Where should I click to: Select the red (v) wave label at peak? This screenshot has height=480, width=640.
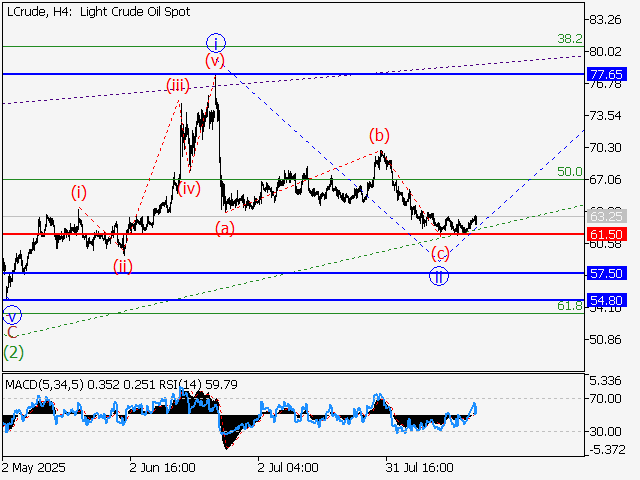pyautogui.click(x=215, y=61)
